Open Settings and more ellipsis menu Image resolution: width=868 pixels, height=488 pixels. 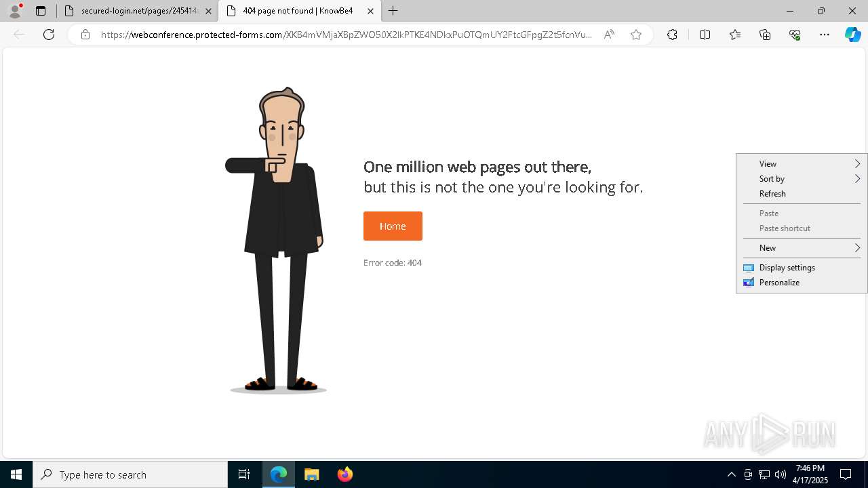825,35
